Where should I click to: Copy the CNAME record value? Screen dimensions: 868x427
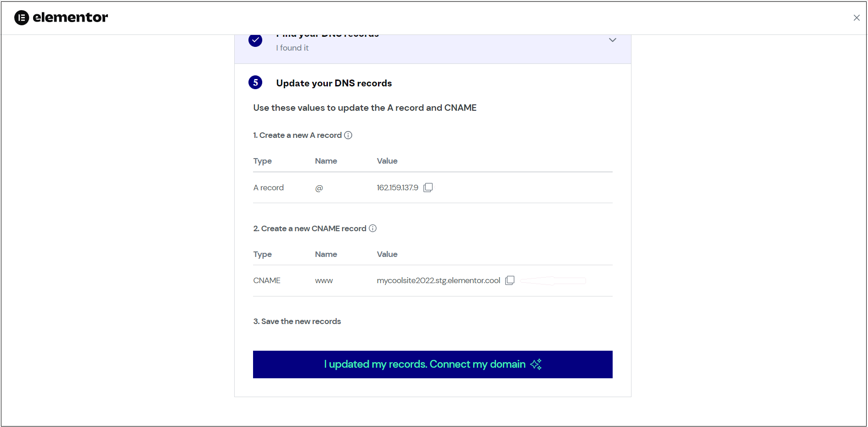(x=510, y=280)
